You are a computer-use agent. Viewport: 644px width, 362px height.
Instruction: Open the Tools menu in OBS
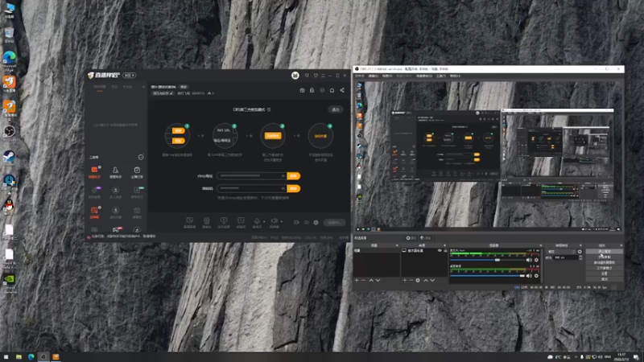coord(440,76)
